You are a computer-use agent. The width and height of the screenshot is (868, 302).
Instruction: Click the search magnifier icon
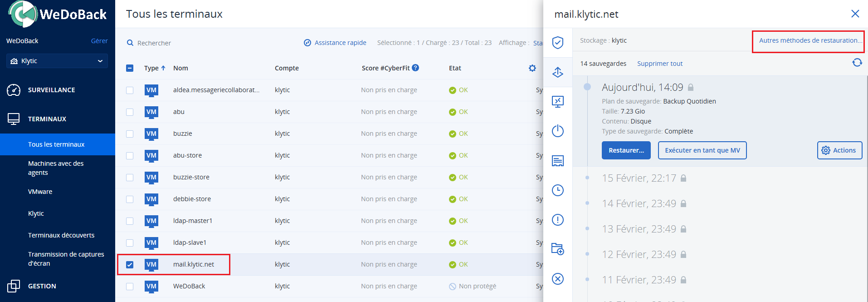tap(130, 43)
